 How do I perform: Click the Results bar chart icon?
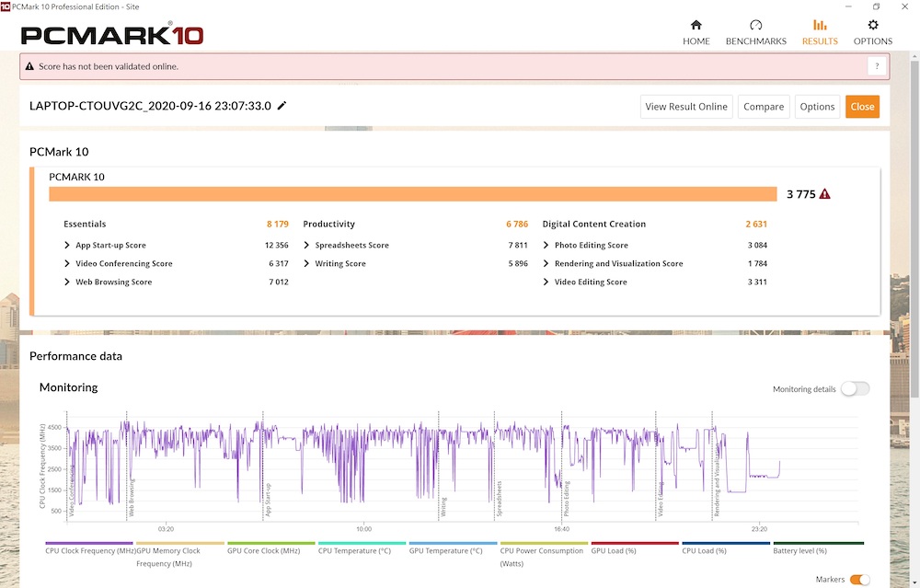(819, 25)
